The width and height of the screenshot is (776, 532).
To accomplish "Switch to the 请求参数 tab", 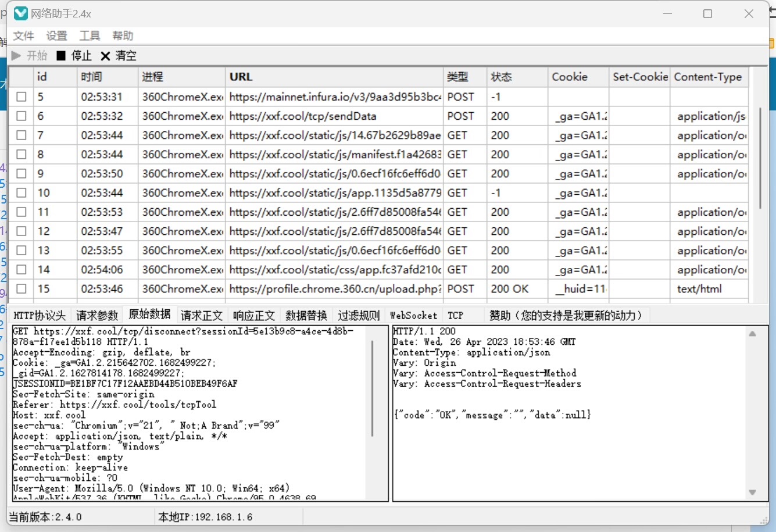I will pyautogui.click(x=97, y=316).
